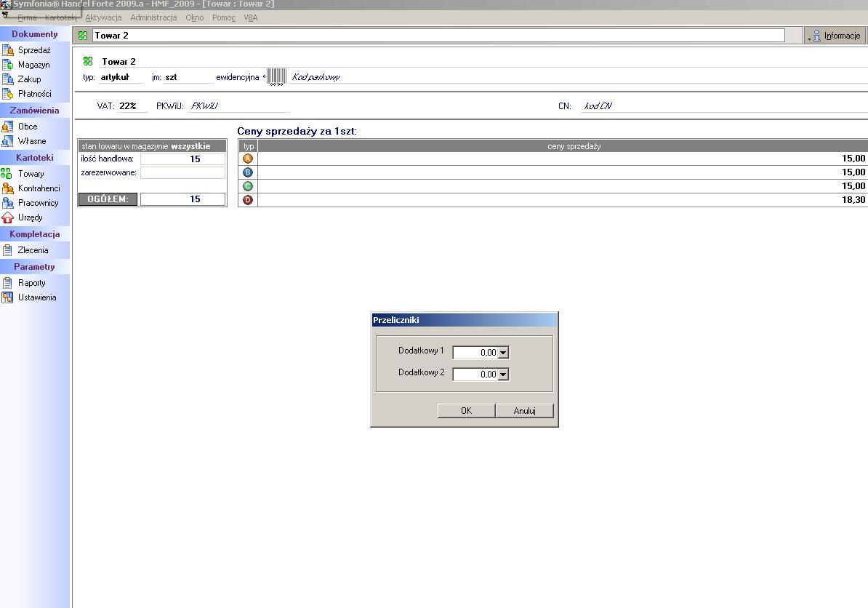Open Pracownicy icon in sidebar
Viewport: 868px width, 608px height.
[x=8, y=203]
